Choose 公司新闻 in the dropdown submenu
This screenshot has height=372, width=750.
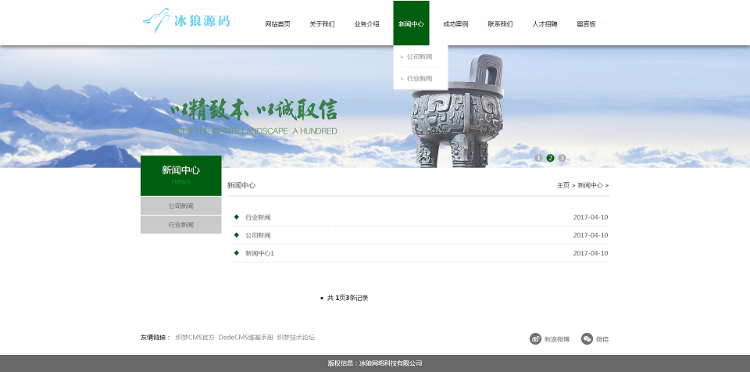(x=419, y=56)
